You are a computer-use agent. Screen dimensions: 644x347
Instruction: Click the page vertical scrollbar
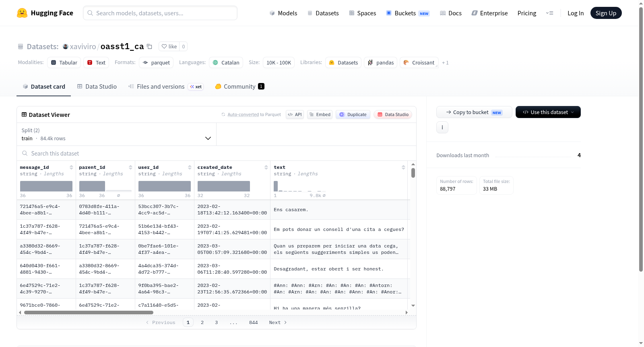point(641,139)
